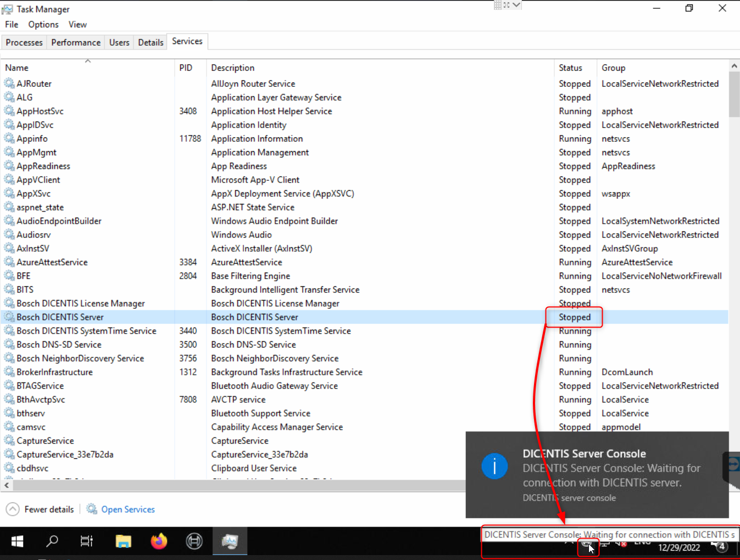The width and height of the screenshot is (740, 560).
Task: Click the Task Manager taskbar icon
Action: click(x=230, y=541)
